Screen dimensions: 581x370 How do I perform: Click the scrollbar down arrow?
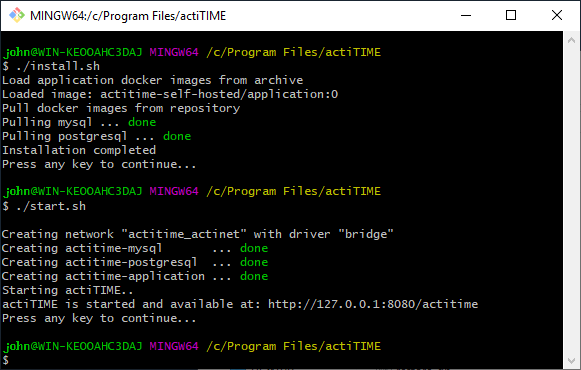pos(571,360)
